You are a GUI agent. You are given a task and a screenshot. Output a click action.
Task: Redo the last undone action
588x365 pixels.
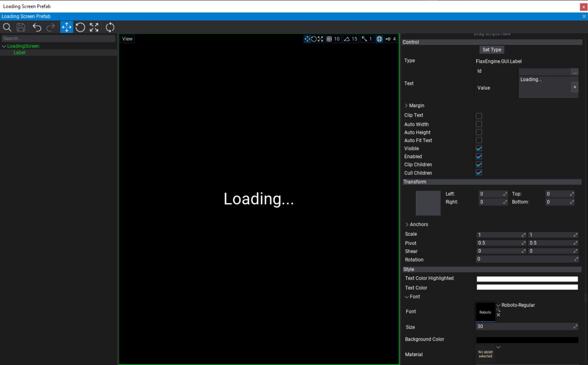tap(50, 27)
